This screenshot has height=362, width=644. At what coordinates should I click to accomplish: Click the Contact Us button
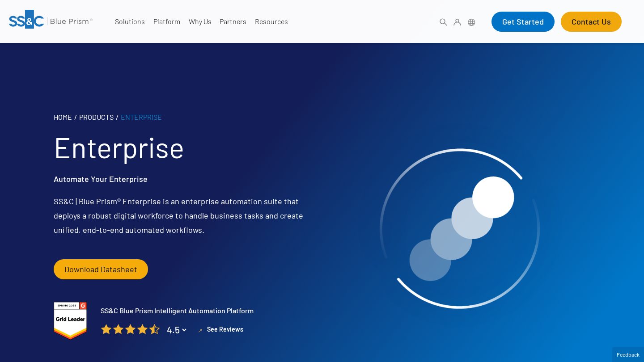tap(591, 22)
